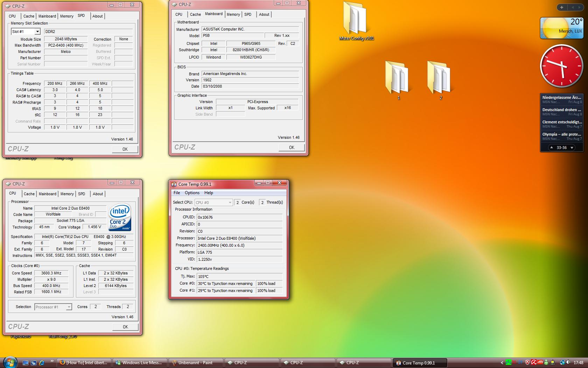Image resolution: width=588 pixels, height=368 pixels.
Task: Switch to Cache tab in Mainboard CPU-Z window
Action: click(195, 14)
